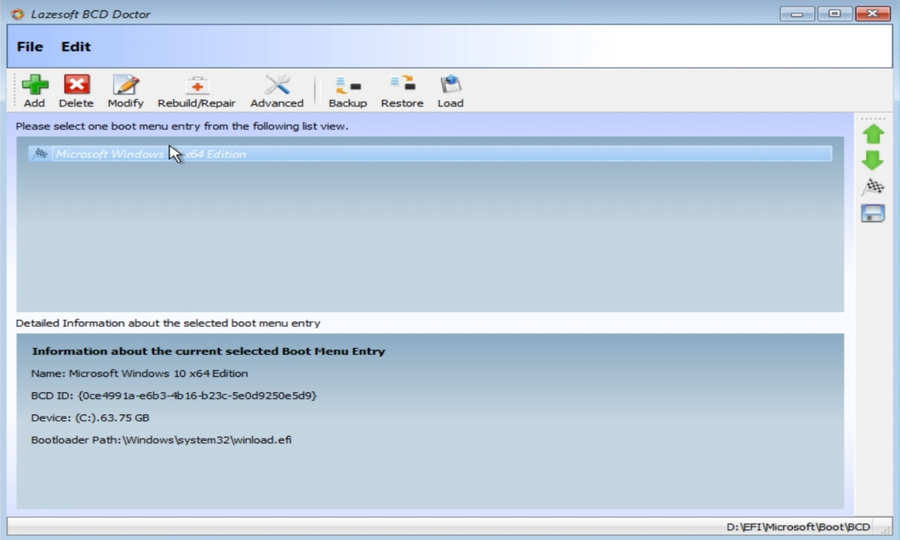Back up the BCD with Backup
Image resolution: width=900 pixels, height=540 pixels.
tap(347, 91)
